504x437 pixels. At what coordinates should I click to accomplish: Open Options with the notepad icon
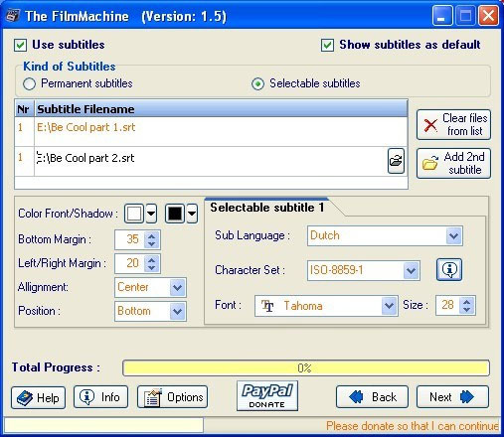[172, 396]
